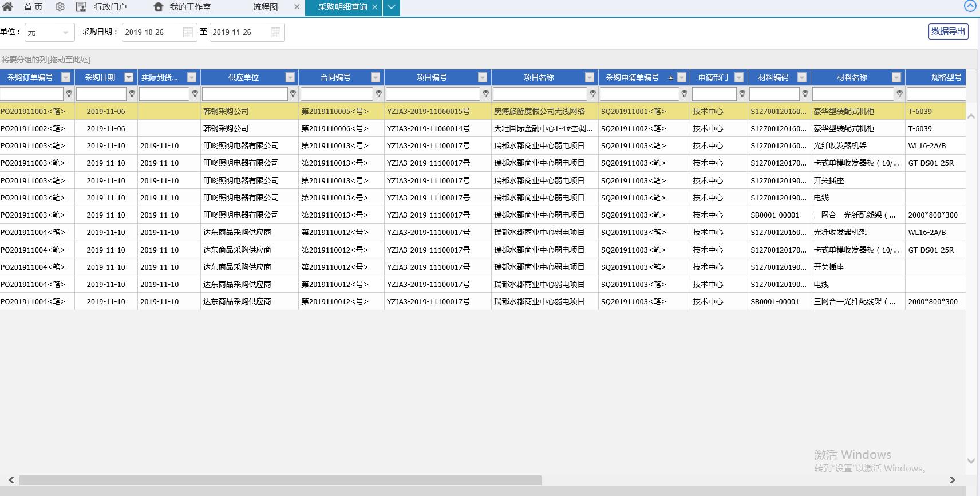This screenshot has height=496, width=980.
Task: Click the 合同编号 filter input field
Action: tap(337, 94)
